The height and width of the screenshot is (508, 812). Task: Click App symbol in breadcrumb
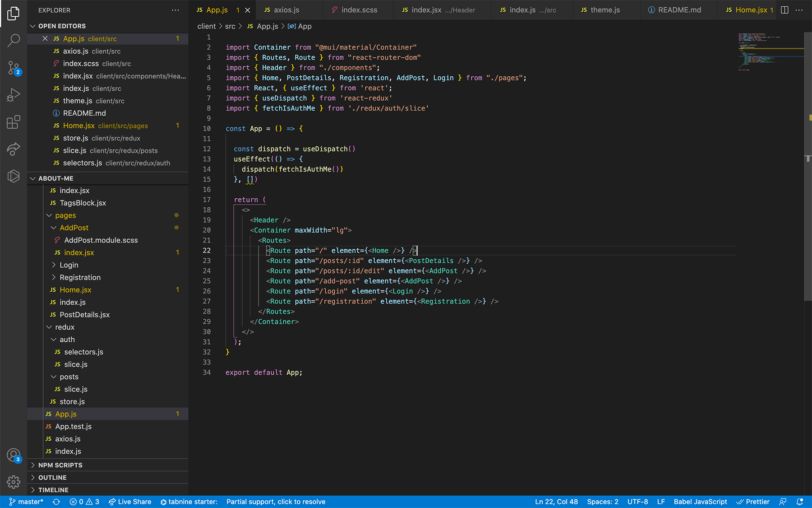pos(300,26)
